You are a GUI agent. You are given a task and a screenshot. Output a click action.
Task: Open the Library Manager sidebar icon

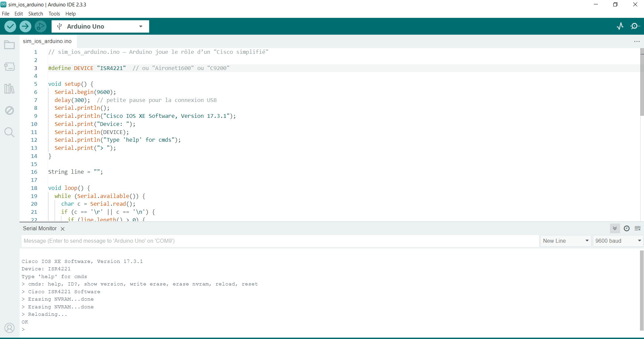tap(9, 89)
